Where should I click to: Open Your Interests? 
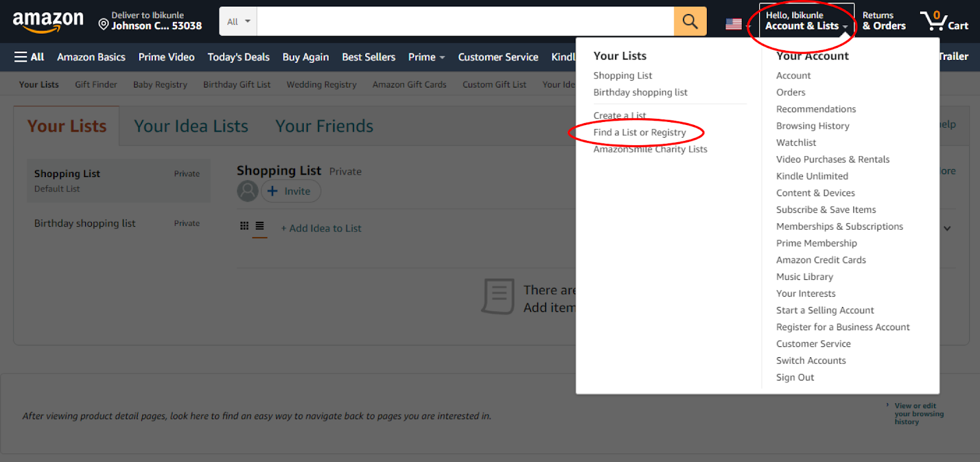(805, 293)
